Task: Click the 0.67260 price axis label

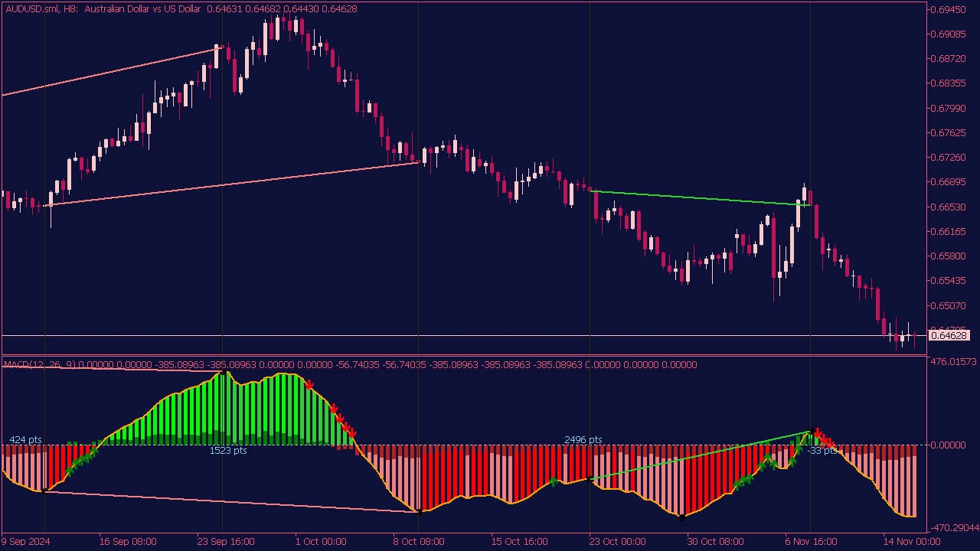Action: [948, 157]
